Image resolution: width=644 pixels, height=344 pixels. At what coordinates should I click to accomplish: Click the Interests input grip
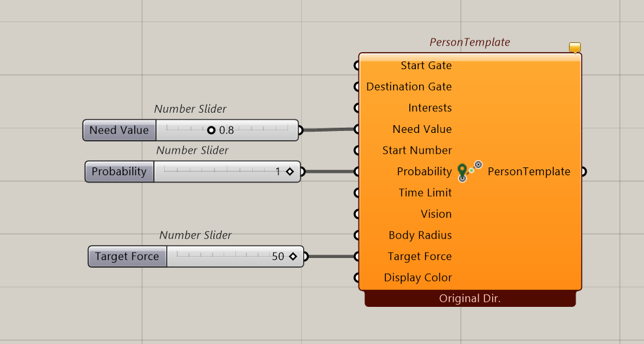click(x=357, y=108)
